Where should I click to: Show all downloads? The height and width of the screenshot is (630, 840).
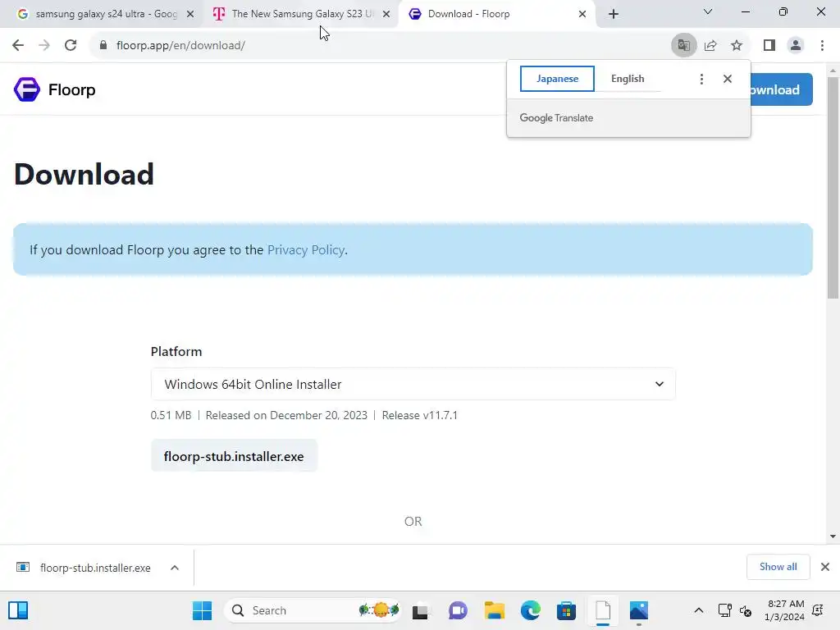(778, 567)
